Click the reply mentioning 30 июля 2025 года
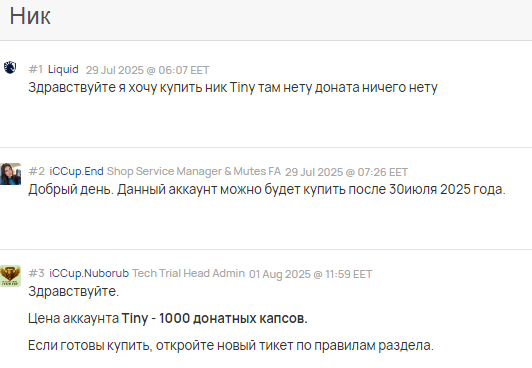Image resolution: width=532 pixels, height=368 pixels. (267, 190)
